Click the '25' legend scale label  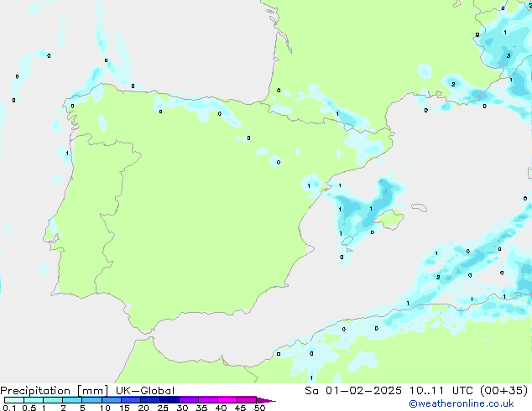pyautogui.click(x=163, y=408)
